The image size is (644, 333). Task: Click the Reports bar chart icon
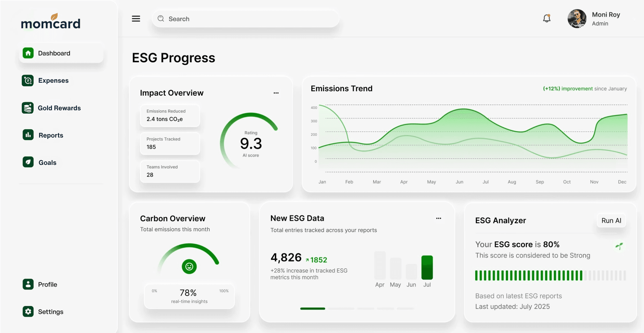[28, 135]
